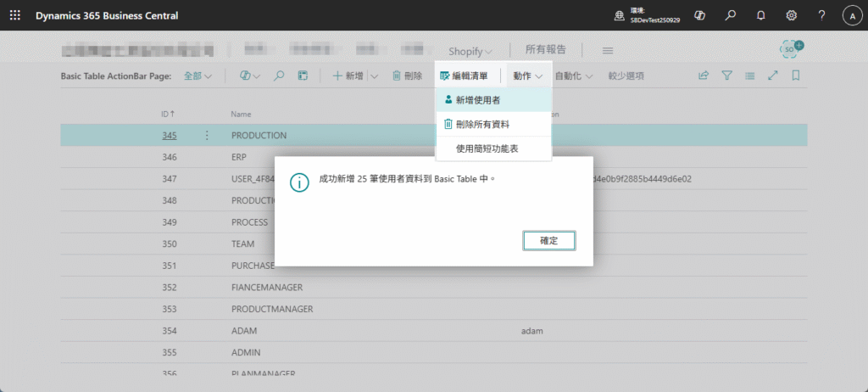The image size is (868, 392).
Task: Select the FIANCEMANAGER row name
Action: click(267, 287)
